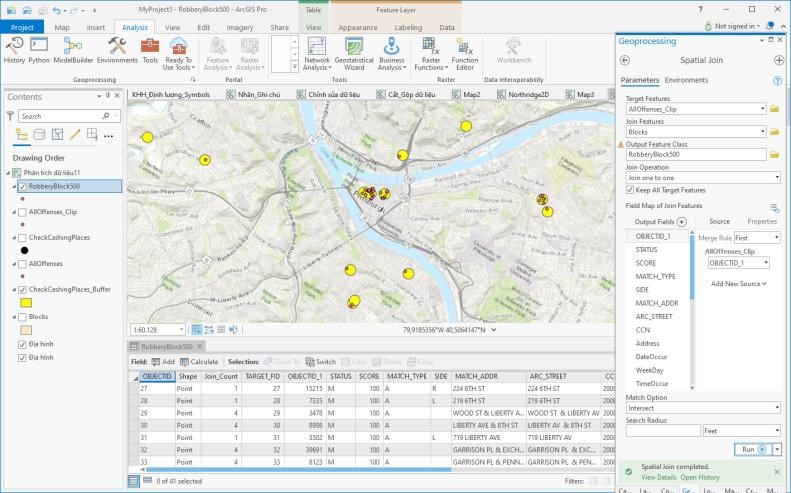Browse Output Feature Class location

pos(775,154)
